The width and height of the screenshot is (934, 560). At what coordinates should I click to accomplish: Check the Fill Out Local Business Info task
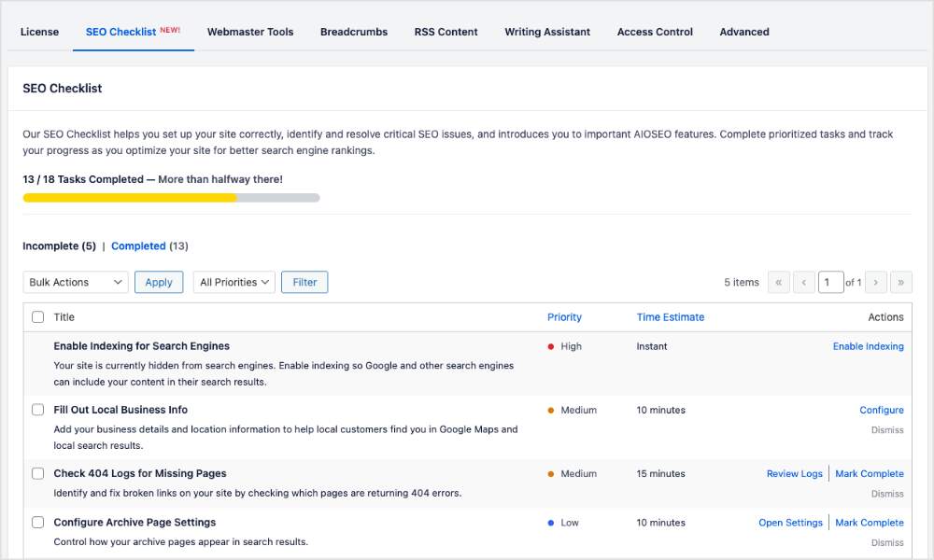(37, 409)
